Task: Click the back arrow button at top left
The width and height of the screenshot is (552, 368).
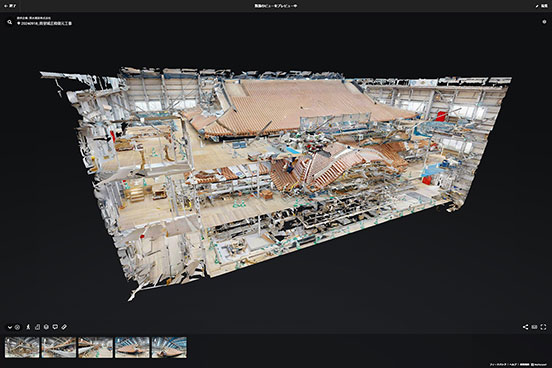Action: pyautogui.click(x=10, y=6)
